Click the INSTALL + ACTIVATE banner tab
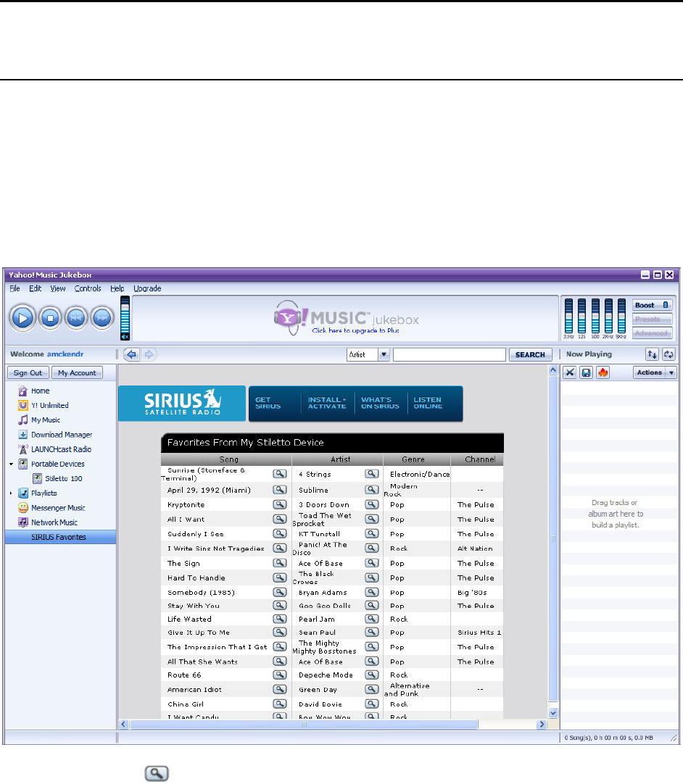Screen dimensions: 683x784 click(x=327, y=403)
